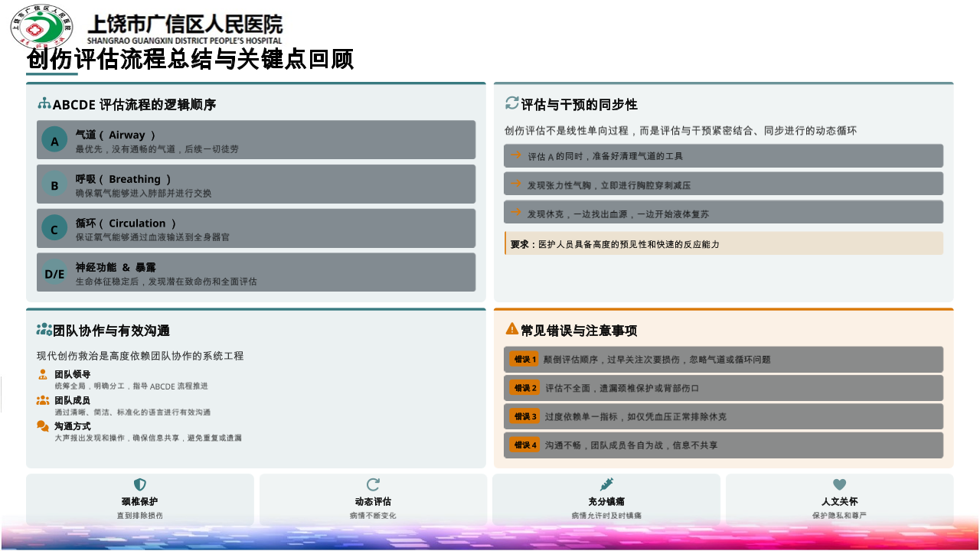980x551 pixels.
Task: Select the 循环 (Circulation) step row
Action: (256, 229)
